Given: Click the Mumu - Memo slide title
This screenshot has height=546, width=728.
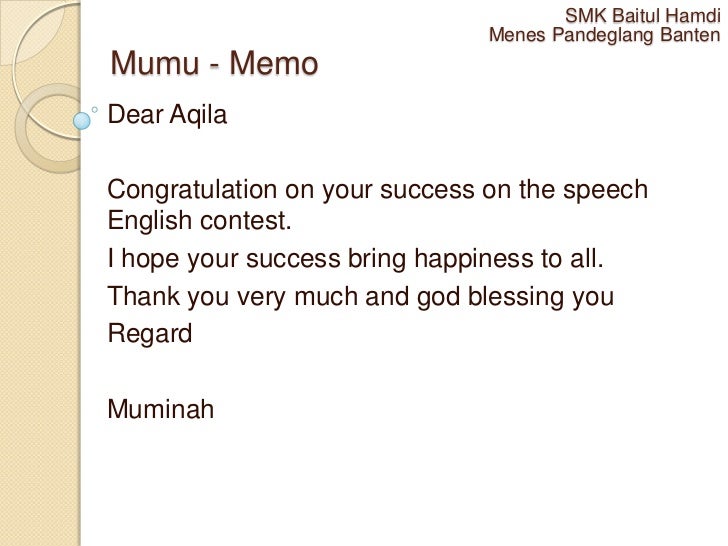Looking at the screenshot, I should tap(214, 63).
